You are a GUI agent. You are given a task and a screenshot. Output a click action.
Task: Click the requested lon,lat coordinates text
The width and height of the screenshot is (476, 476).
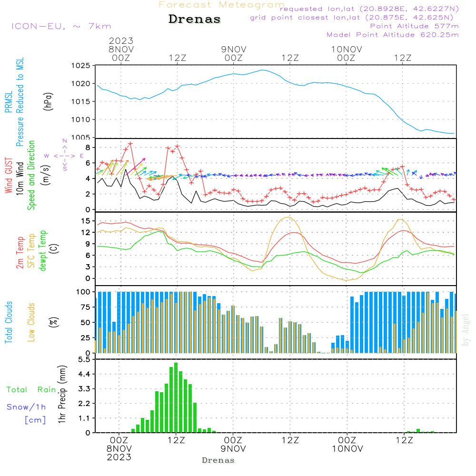[x=369, y=9]
